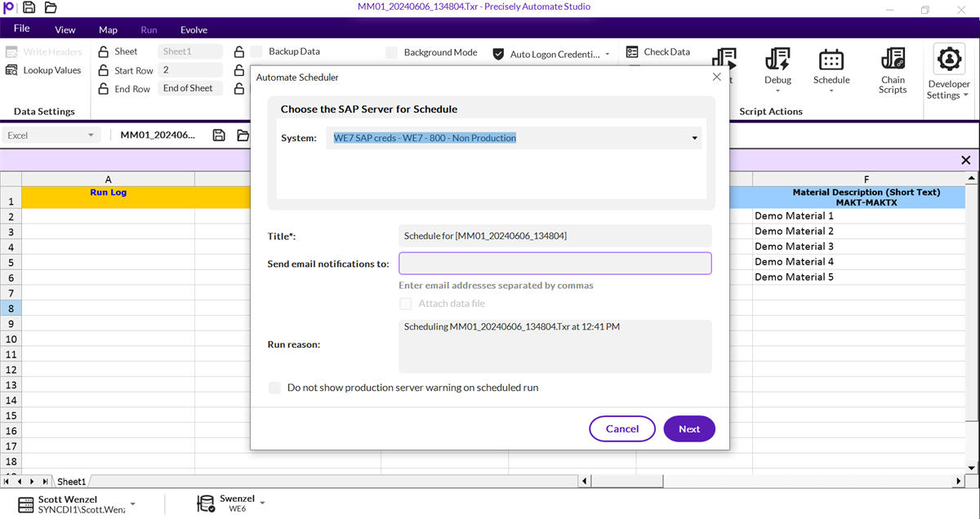
Task: Click the Chain Scripts label
Action: point(893,85)
